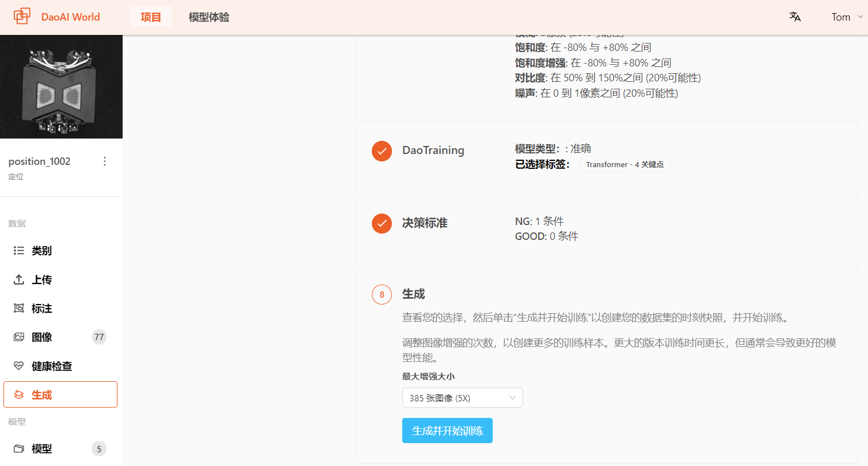868x466 pixels.
Task: Open the 上传 sidebar menu item
Action: [61, 279]
